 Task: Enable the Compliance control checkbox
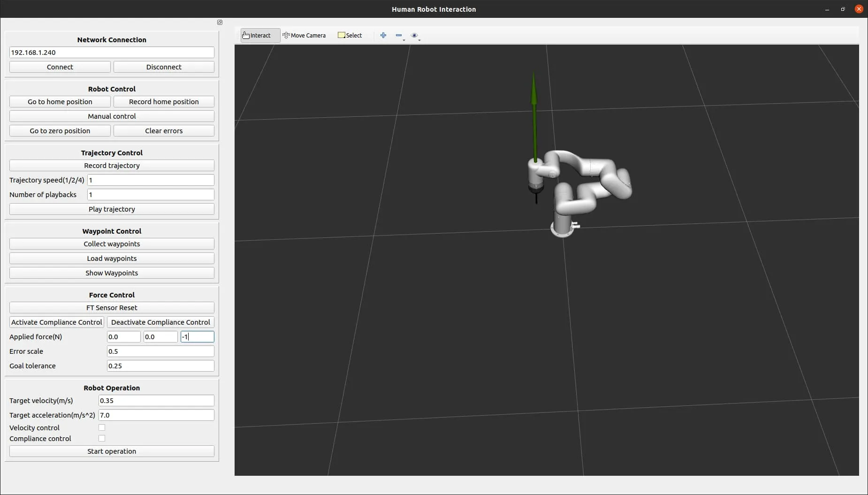click(x=102, y=438)
